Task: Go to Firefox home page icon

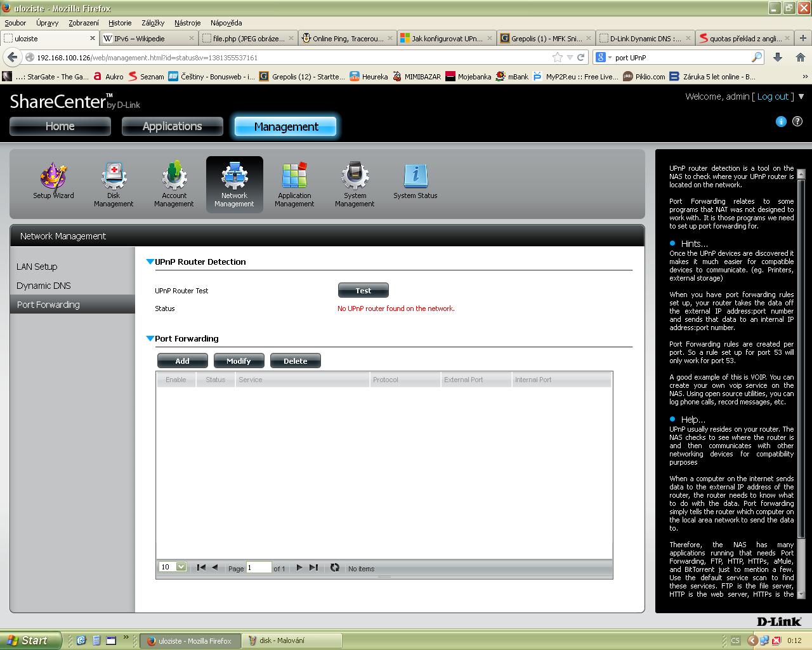Action: (x=800, y=57)
